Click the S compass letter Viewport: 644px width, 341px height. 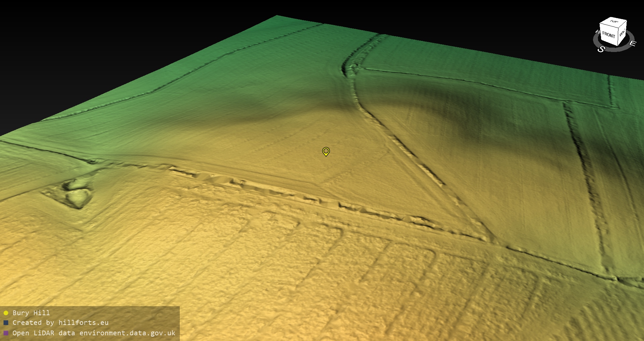click(601, 49)
